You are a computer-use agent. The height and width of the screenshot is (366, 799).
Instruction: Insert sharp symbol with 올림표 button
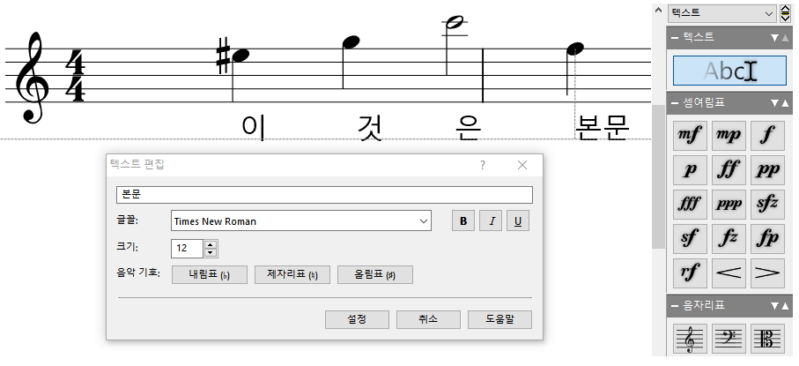tap(375, 275)
